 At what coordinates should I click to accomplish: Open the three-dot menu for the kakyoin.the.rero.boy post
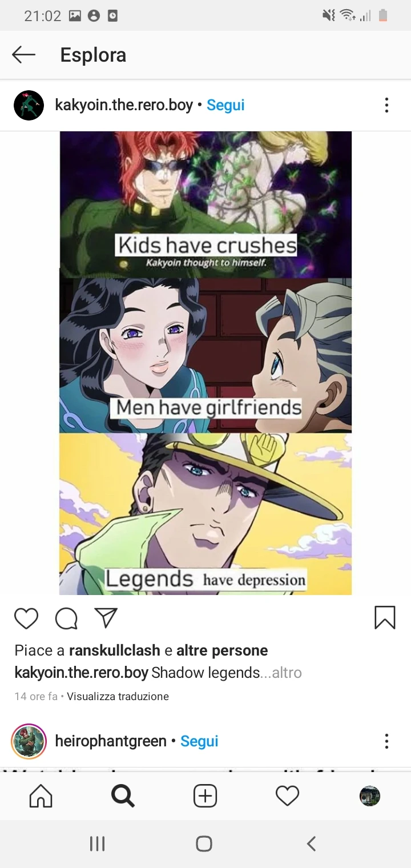point(386,105)
